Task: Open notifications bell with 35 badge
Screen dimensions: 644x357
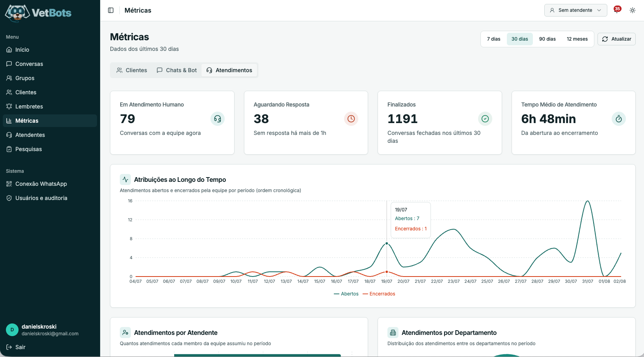Action: point(617,10)
